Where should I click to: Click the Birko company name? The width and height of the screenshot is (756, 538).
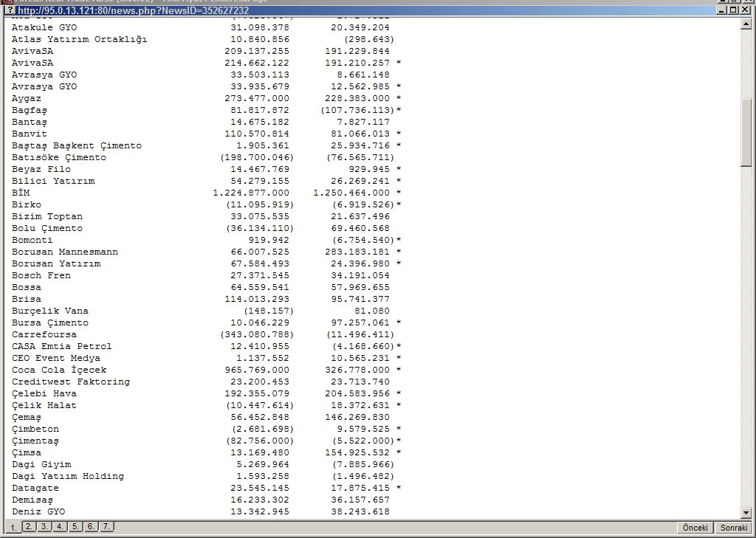pos(27,205)
